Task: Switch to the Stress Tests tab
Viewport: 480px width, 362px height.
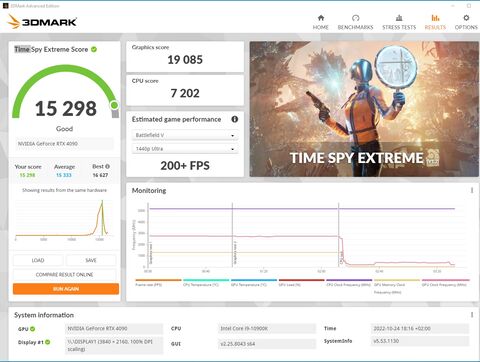Action: click(399, 22)
